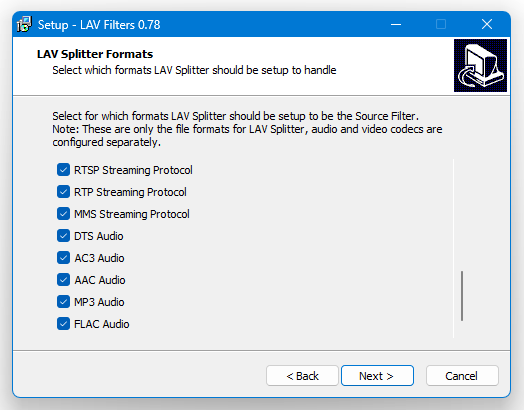Click the disabled maximize window button

(441, 24)
